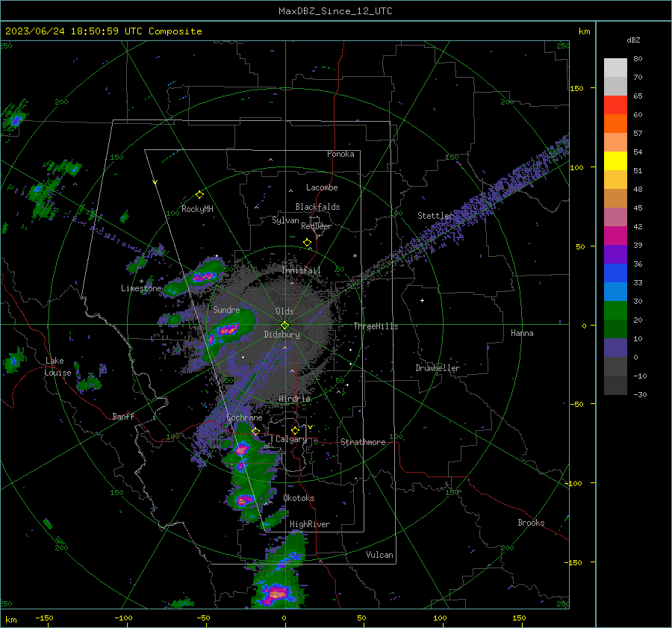
Task: Click the Cochrane label
Action: coord(244,417)
